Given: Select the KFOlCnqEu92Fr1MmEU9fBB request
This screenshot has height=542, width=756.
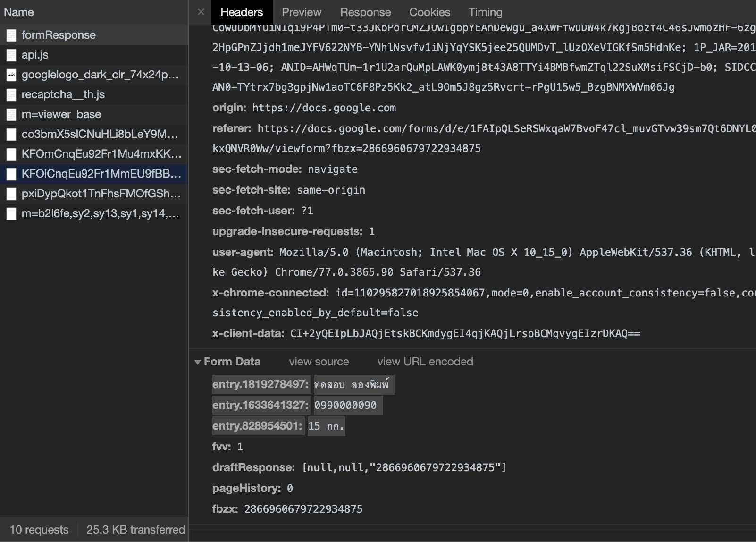Looking at the screenshot, I should click(94, 174).
